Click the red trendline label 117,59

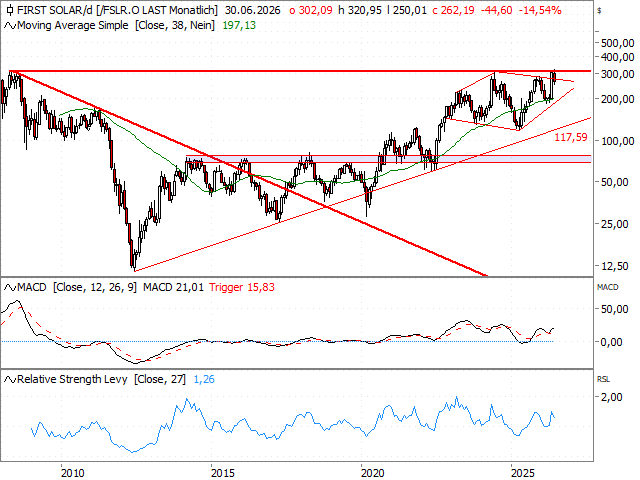click(x=571, y=138)
